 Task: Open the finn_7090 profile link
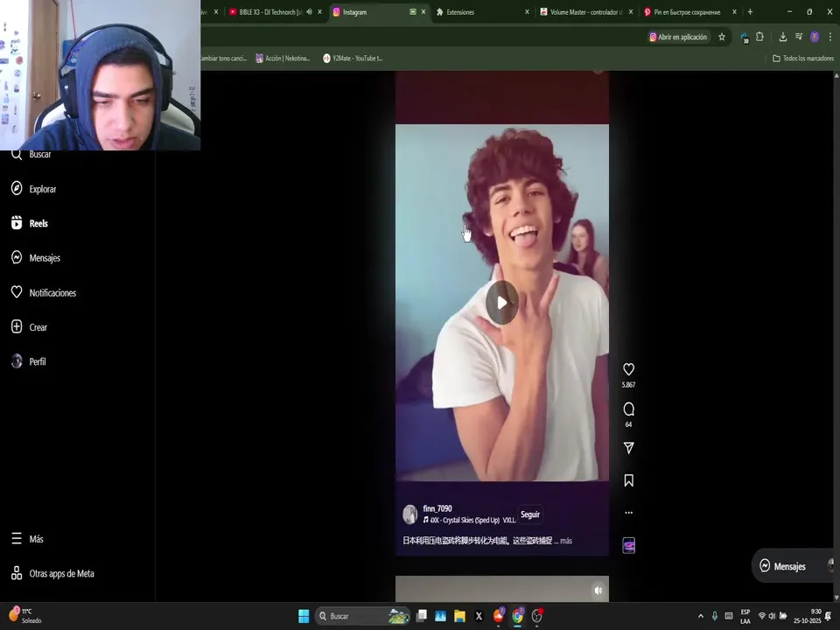click(437, 508)
